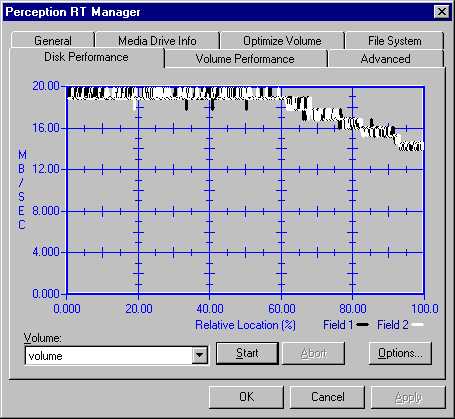This screenshot has height=419, width=455.
Task: Cancel the dialog
Action: point(327,397)
